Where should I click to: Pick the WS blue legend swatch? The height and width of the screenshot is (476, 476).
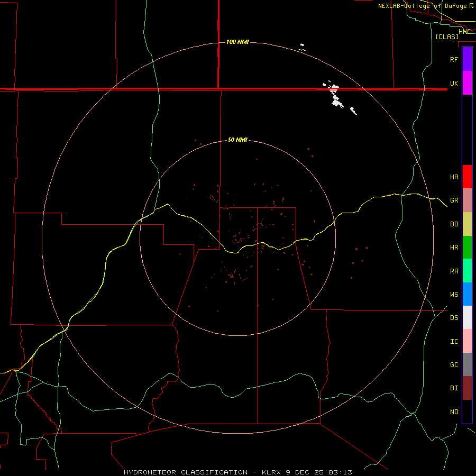467,294
